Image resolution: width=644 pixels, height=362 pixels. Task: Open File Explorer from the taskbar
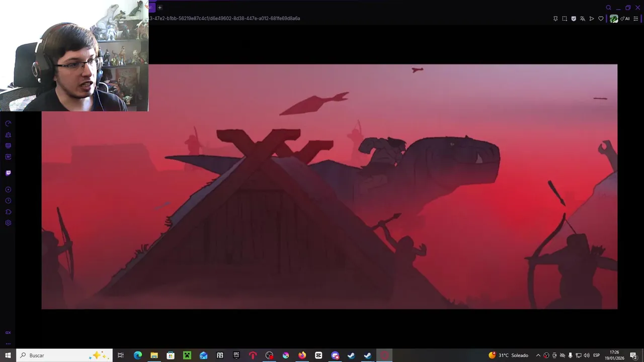(154, 355)
